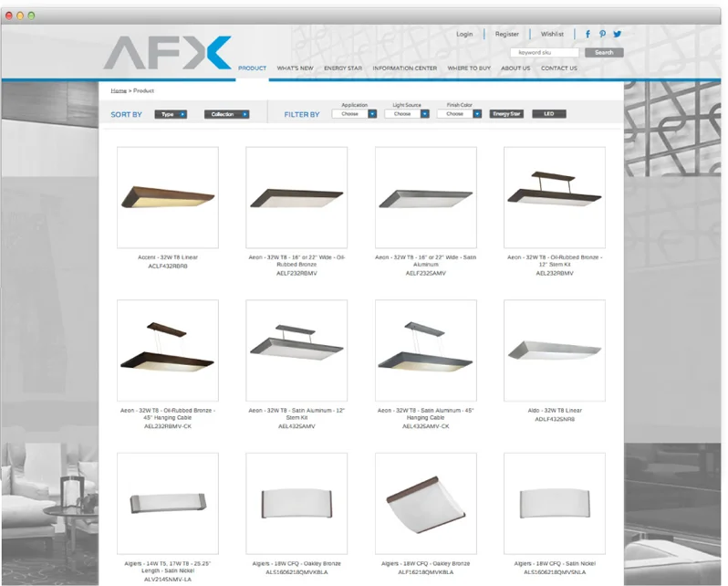Expand the Light Source filter dropdown
The image size is (728, 586).
407,114
